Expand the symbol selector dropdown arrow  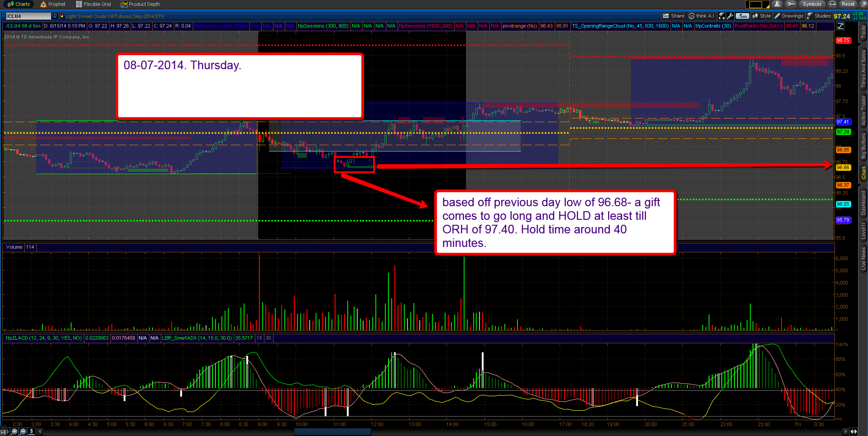click(55, 16)
